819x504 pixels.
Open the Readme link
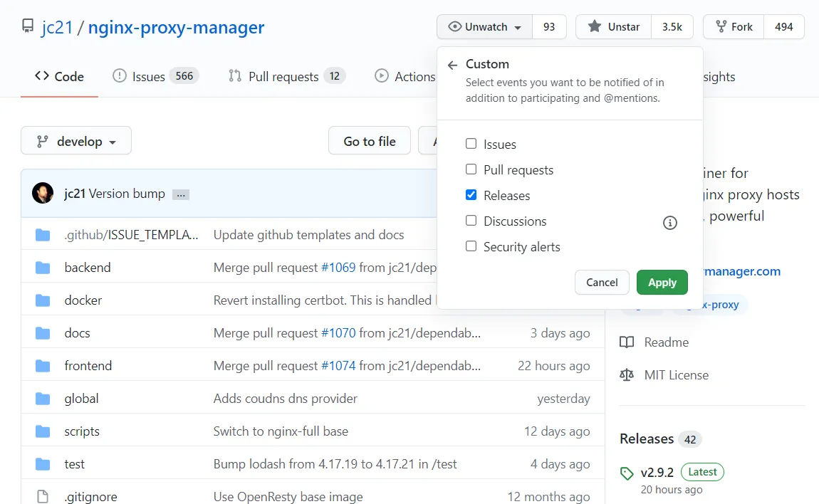point(667,342)
